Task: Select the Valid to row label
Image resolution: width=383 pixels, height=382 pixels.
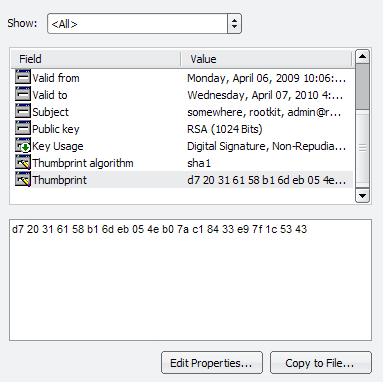Action: pyautogui.click(x=50, y=95)
